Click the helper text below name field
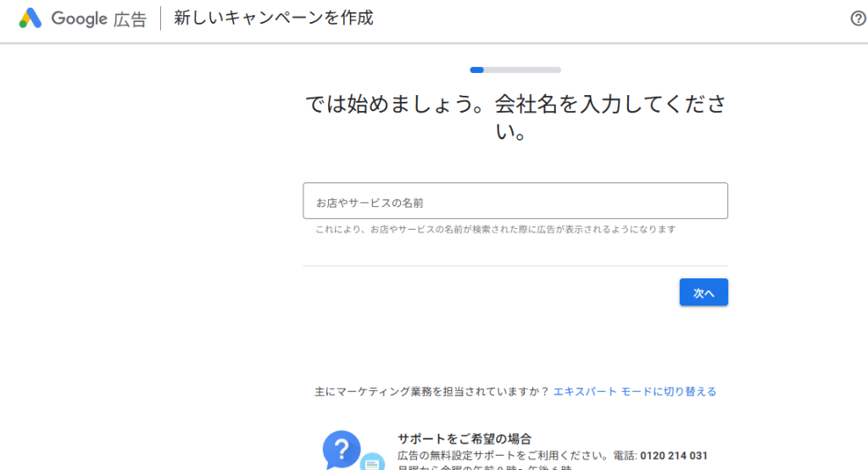The width and height of the screenshot is (868, 470). (x=495, y=229)
